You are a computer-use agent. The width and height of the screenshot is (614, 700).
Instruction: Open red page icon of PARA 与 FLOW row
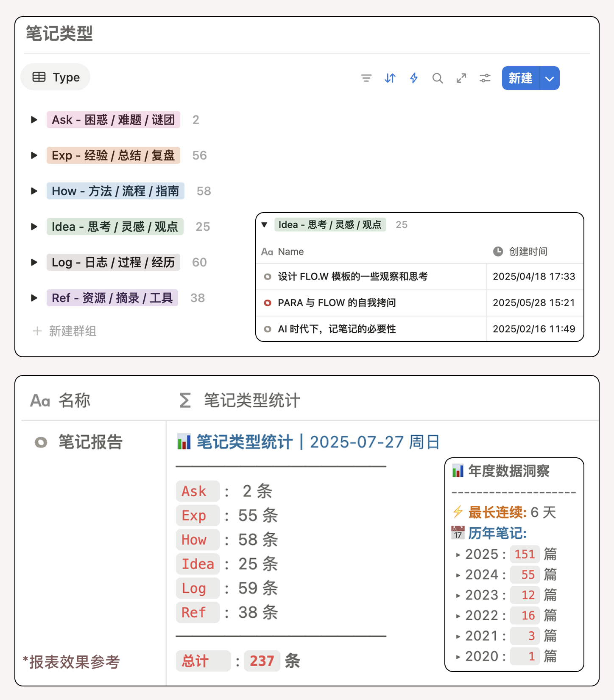pyautogui.click(x=268, y=303)
